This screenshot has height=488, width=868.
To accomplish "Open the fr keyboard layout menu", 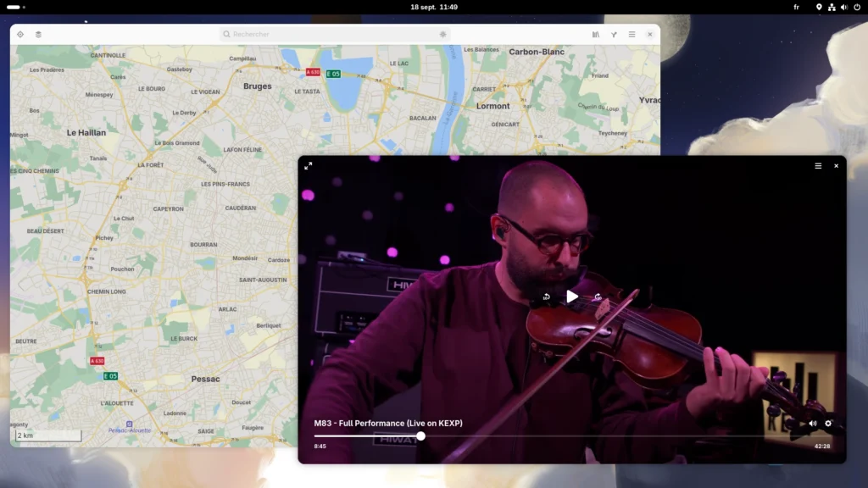I will coord(796,7).
